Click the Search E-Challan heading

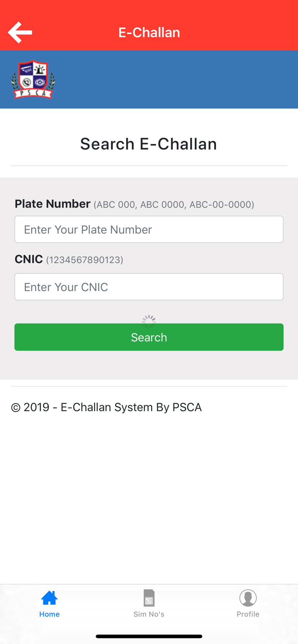(149, 144)
